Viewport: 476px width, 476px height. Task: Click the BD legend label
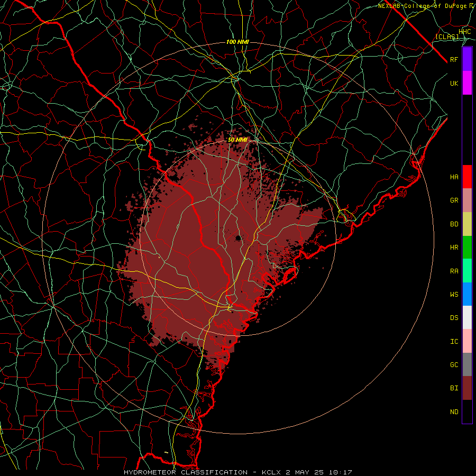pyautogui.click(x=454, y=224)
